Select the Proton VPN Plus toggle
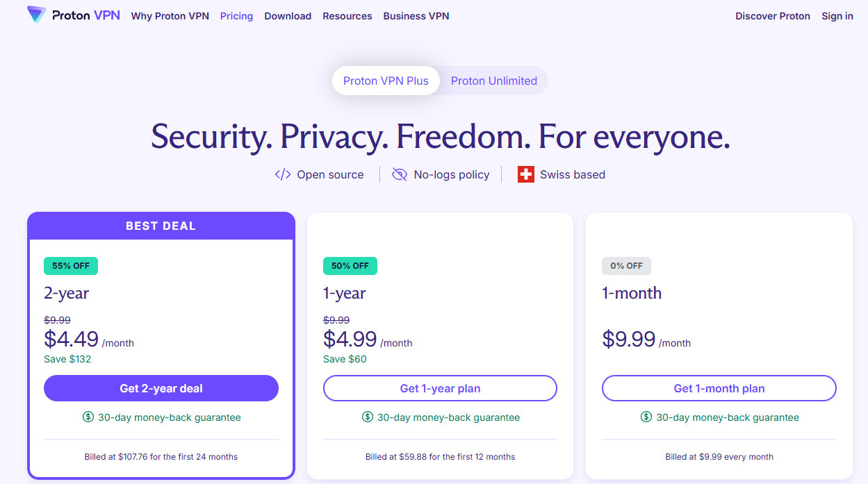Viewport: 868px width, 484px height. 385,80
